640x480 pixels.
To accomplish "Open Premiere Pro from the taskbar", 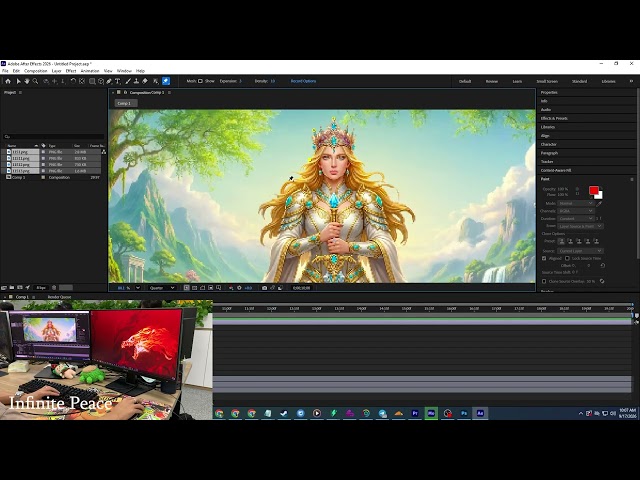I will tap(415, 413).
